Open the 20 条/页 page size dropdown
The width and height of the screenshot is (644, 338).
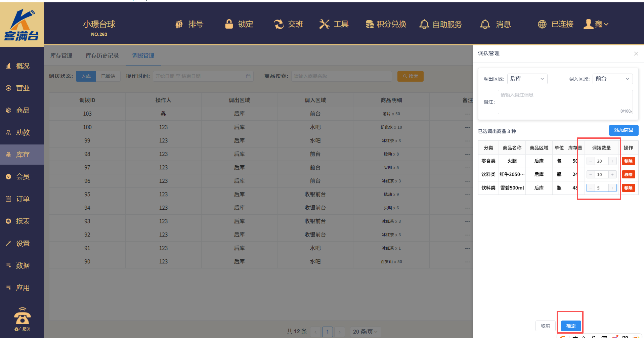[365, 332]
